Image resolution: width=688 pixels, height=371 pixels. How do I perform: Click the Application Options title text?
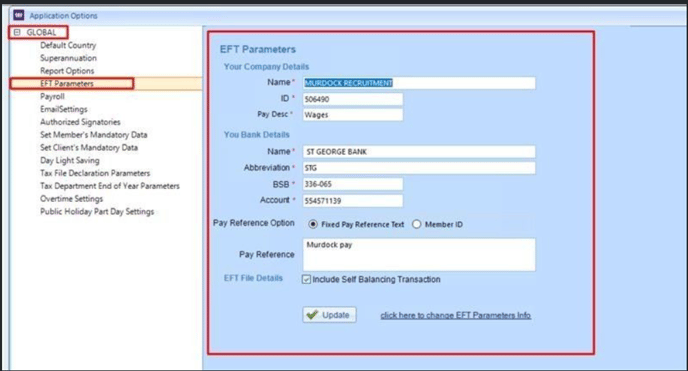point(64,16)
